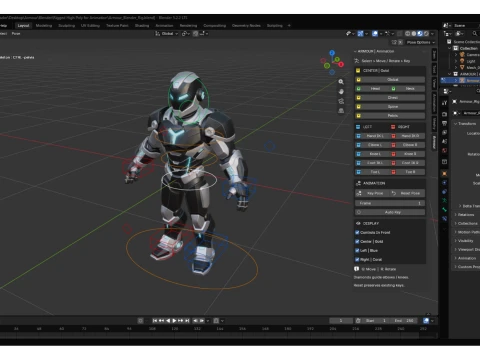Open the View sidebar tab
This screenshot has width=480, height=360.
pyautogui.click(x=434, y=83)
